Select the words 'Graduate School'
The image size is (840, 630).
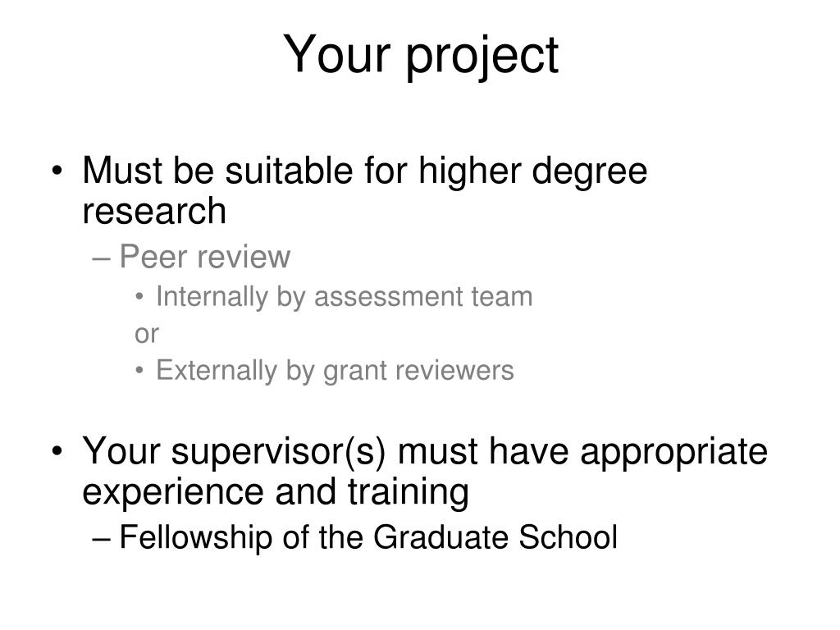[x=495, y=536]
